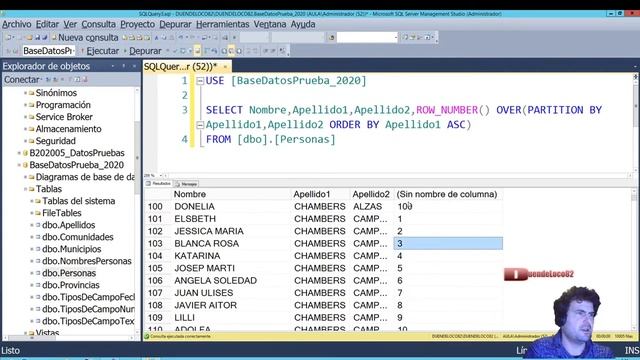Screen dimensions: 640x360
Task: Select dbo.Personas table
Action: pyautogui.click(x=69, y=273)
